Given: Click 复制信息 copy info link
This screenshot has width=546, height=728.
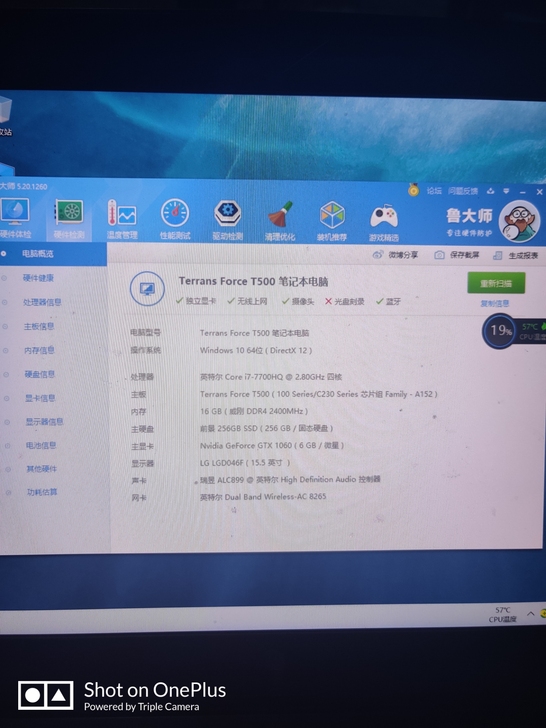Looking at the screenshot, I should click(495, 304).
